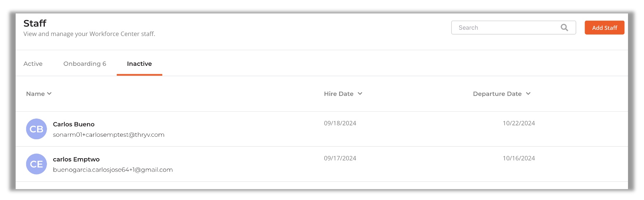The image size is (644, 200).
Task: Focus the Search input field
Action: tap(513, 28)
